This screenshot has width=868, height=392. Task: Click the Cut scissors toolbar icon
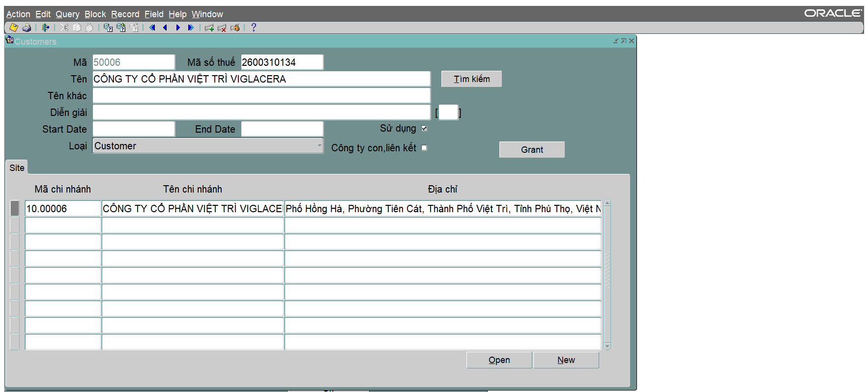[64, 28]
